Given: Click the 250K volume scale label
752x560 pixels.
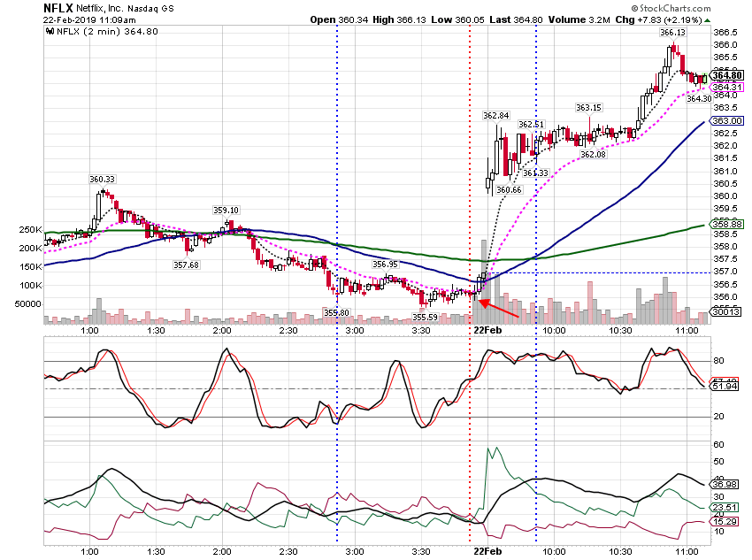Looking at the screenshot, I should [30, 230].
